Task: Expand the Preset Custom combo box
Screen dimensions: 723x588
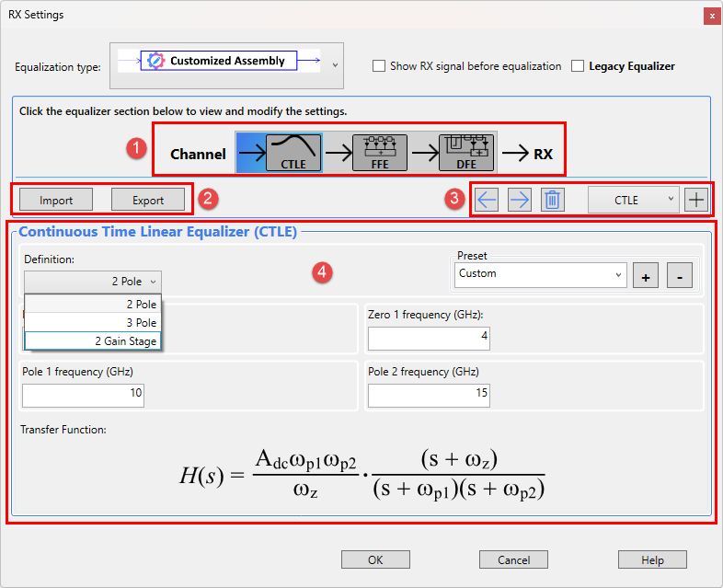Action: 540,274
